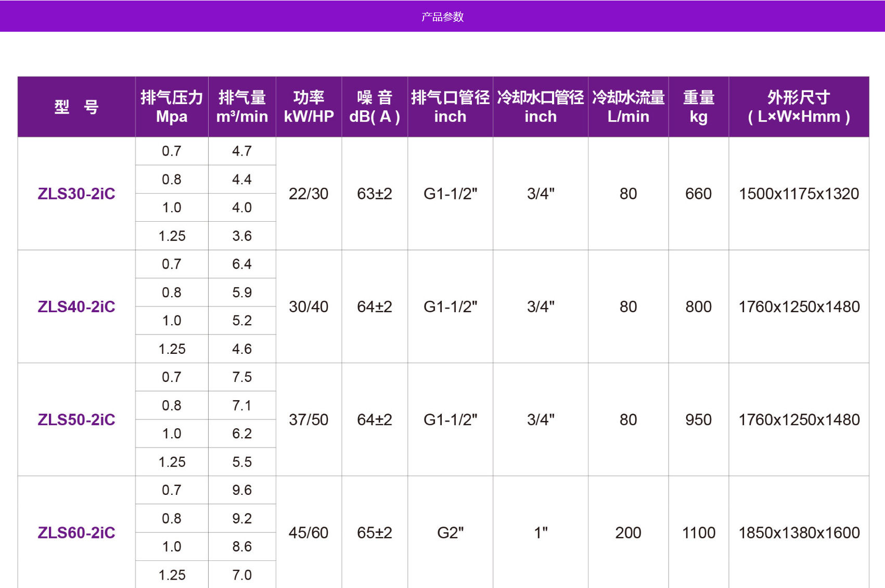Click the 外形尺寸 column header

[x=799, y=107]
